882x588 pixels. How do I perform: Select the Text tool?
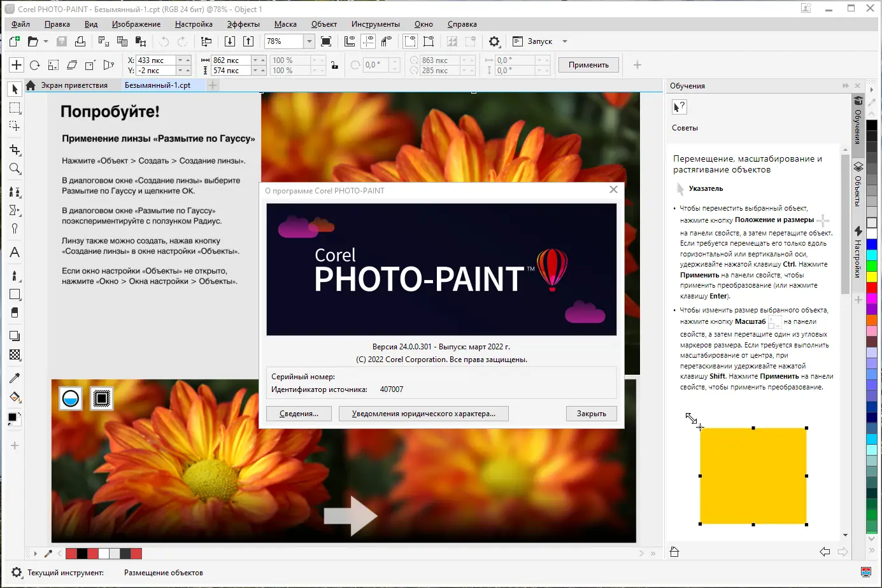[x=14, y=253]
